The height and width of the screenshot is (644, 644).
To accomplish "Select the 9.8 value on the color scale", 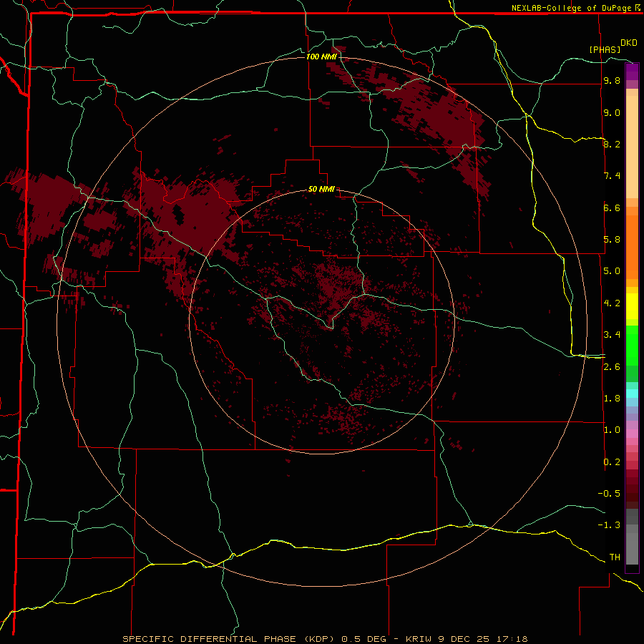I will (x=612, y=80).
